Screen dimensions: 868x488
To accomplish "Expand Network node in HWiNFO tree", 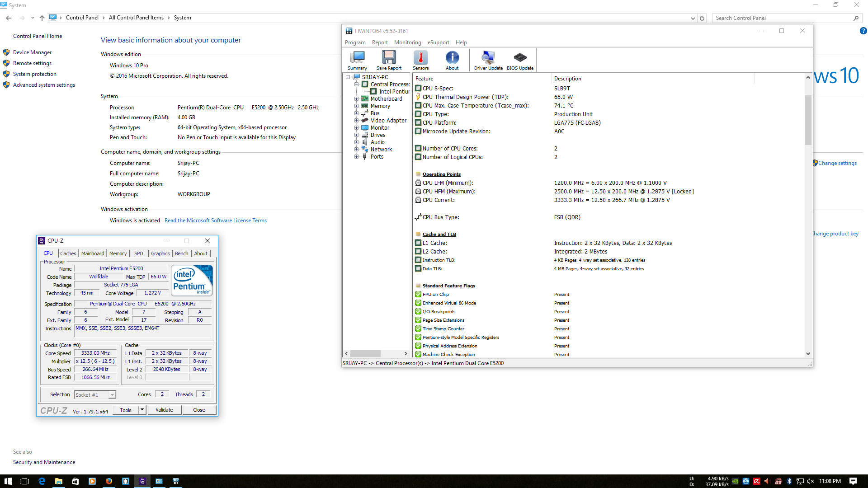I will [x=356, y=149].
